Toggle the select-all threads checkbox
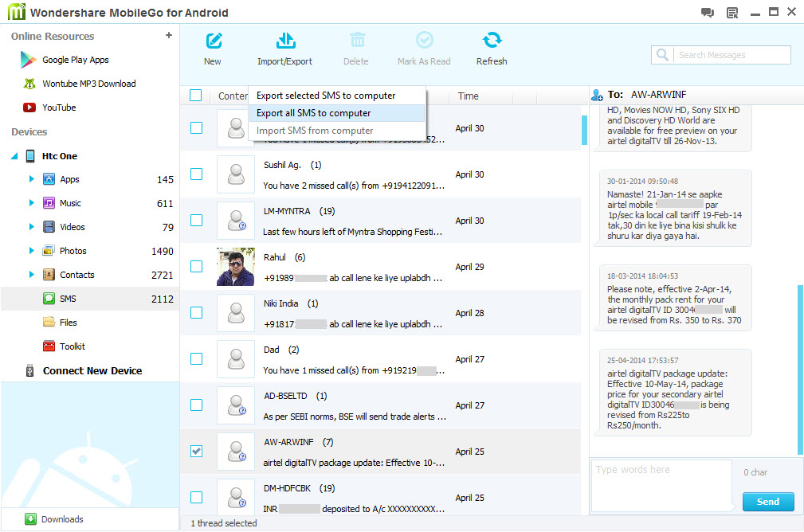The width and height of the screenshot is (804, 532). [196, 96]
